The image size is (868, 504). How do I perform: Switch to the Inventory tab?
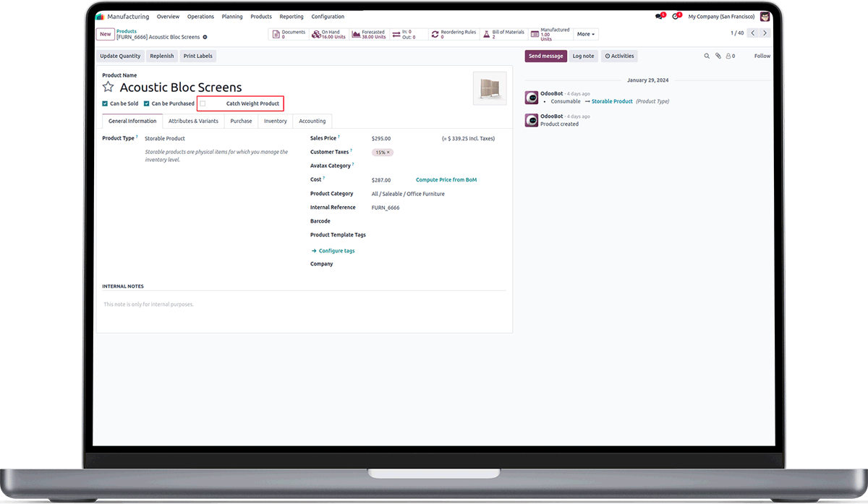[x=275, y=121]
